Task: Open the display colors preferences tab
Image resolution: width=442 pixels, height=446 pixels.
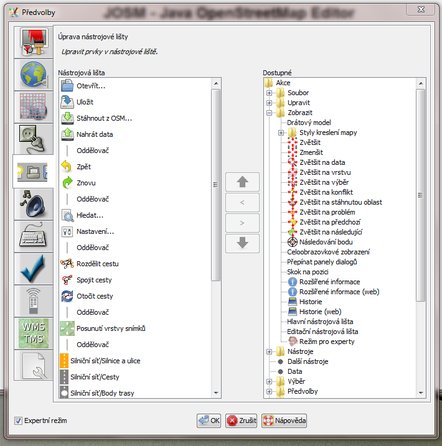Action: point(33,42)
